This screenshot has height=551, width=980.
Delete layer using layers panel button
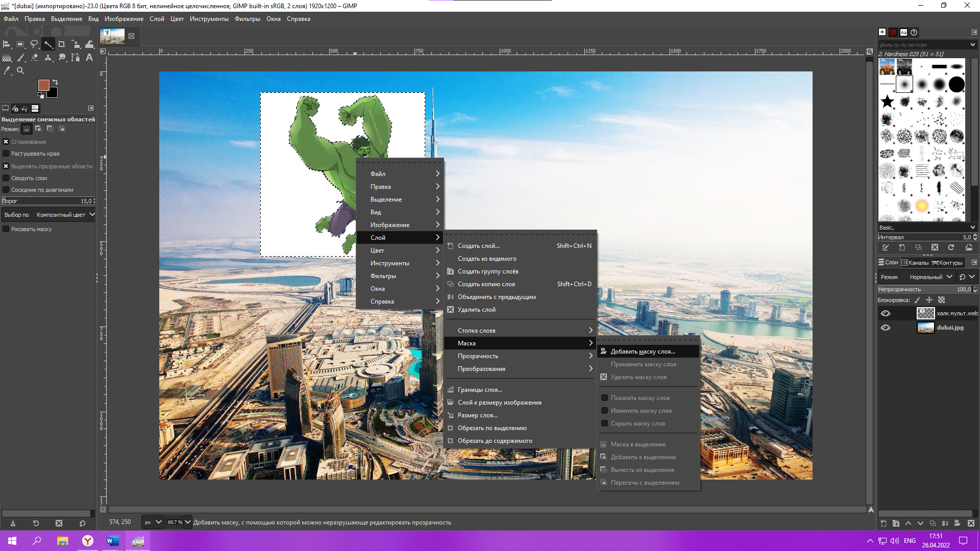[971, 523]
